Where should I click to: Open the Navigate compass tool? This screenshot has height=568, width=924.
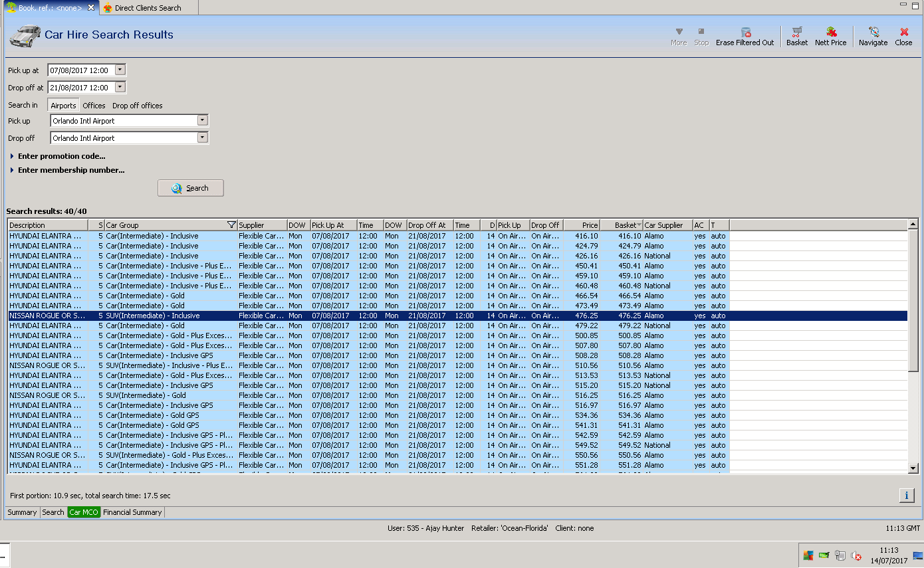pyautogui.click(x=873, y=32)
